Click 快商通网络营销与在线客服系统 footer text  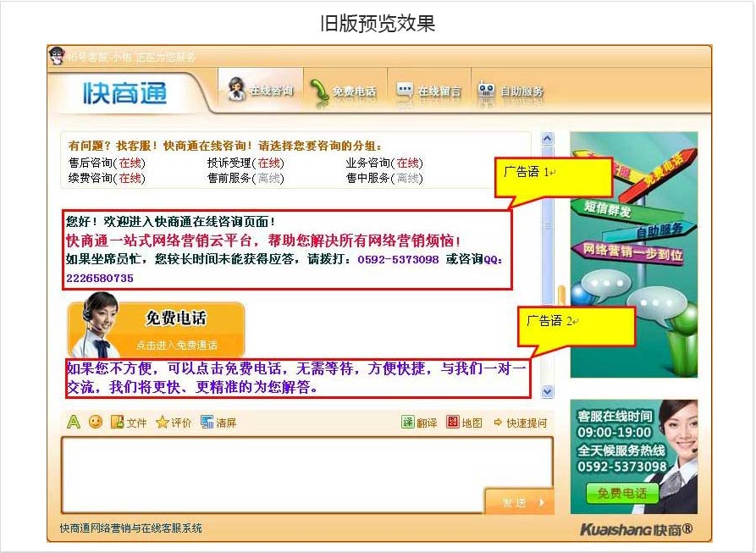tap(130, 528)
